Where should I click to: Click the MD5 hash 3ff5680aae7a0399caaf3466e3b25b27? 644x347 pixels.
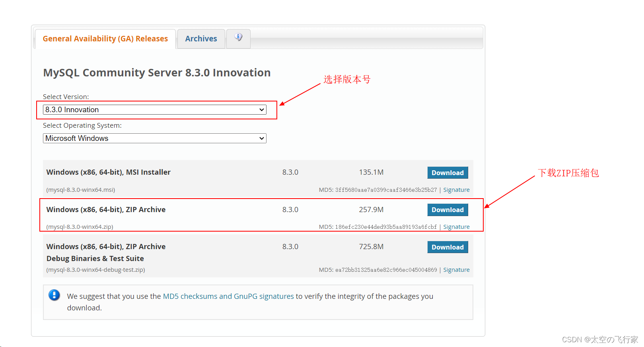click(x=386, y=190)
